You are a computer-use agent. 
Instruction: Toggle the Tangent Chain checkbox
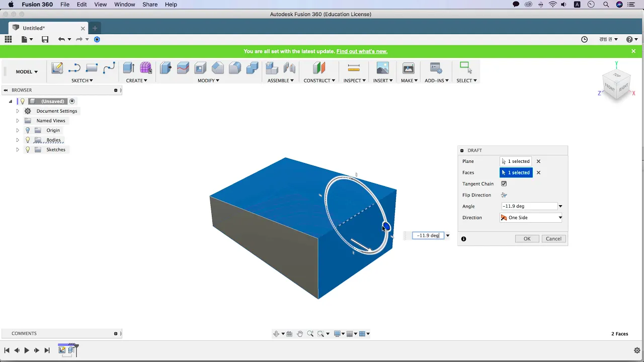(504, 184)
